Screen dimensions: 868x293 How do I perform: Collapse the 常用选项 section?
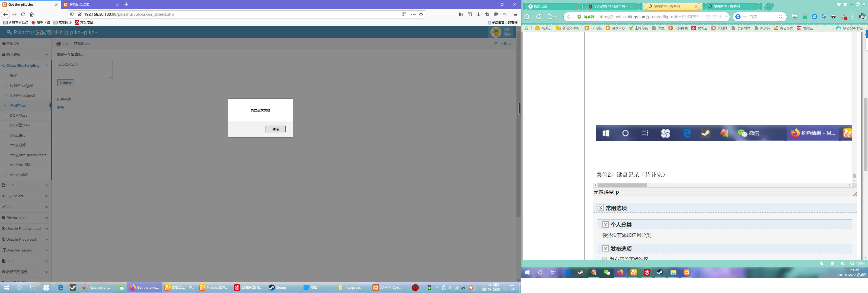click(x=601, y=208)
